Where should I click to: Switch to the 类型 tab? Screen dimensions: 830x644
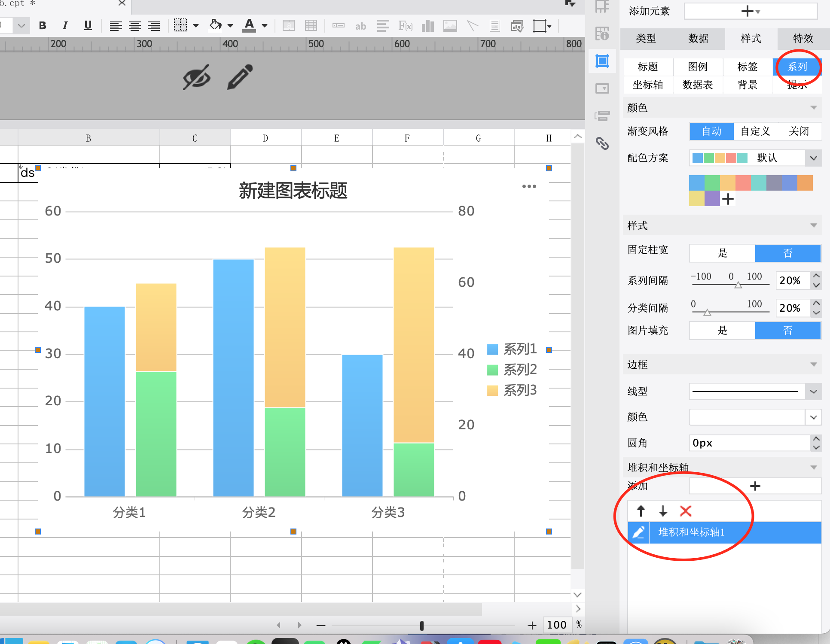646,39
